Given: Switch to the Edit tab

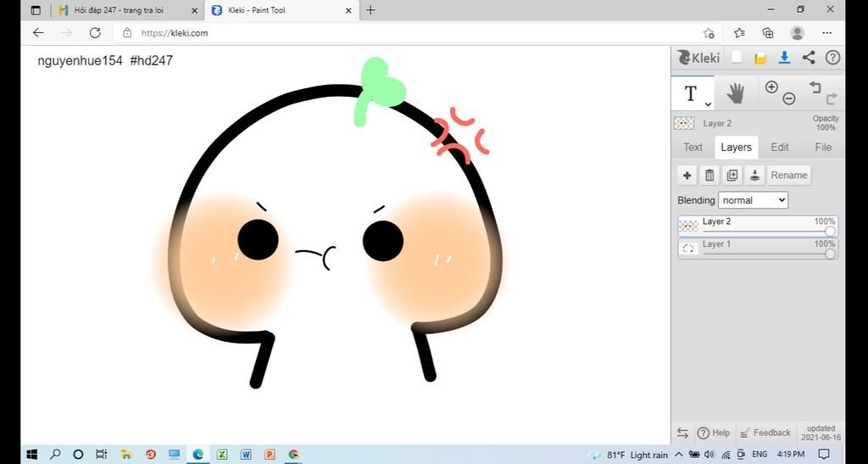Looking at the screenshot, I should click(x=780, y=148).
